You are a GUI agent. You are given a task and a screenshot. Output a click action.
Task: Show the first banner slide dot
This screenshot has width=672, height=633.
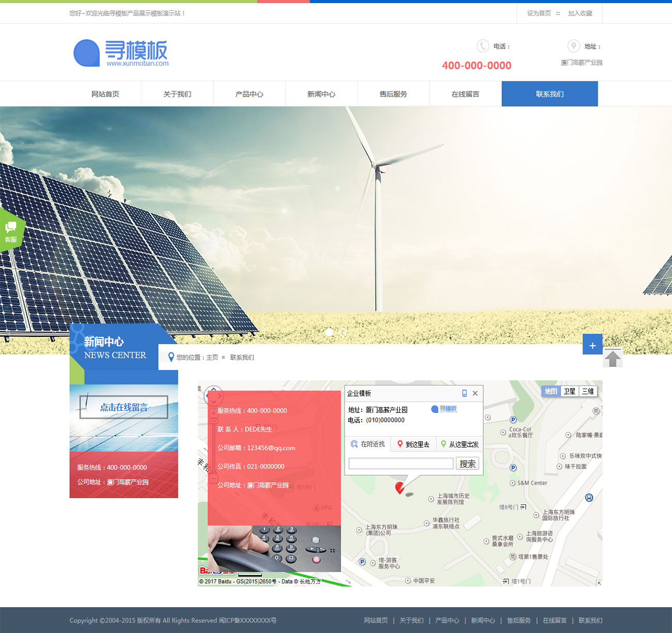coord(329,332)
